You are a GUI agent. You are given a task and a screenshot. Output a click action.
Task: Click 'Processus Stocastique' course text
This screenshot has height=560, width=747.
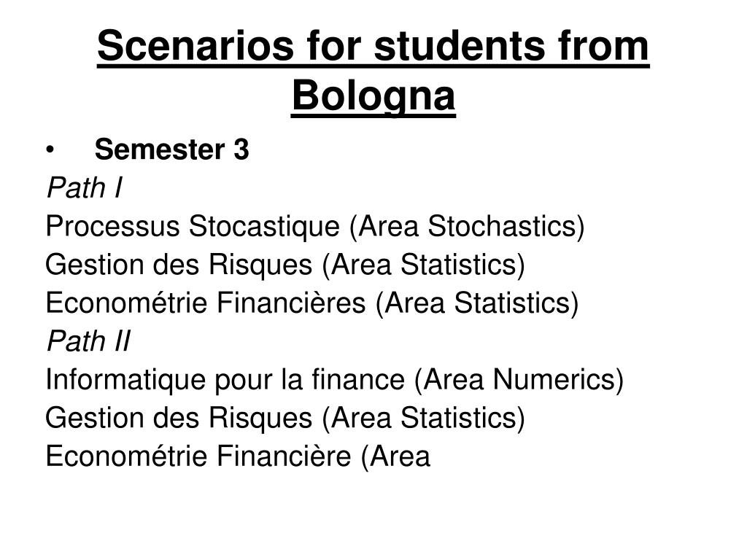click(193, 226)
